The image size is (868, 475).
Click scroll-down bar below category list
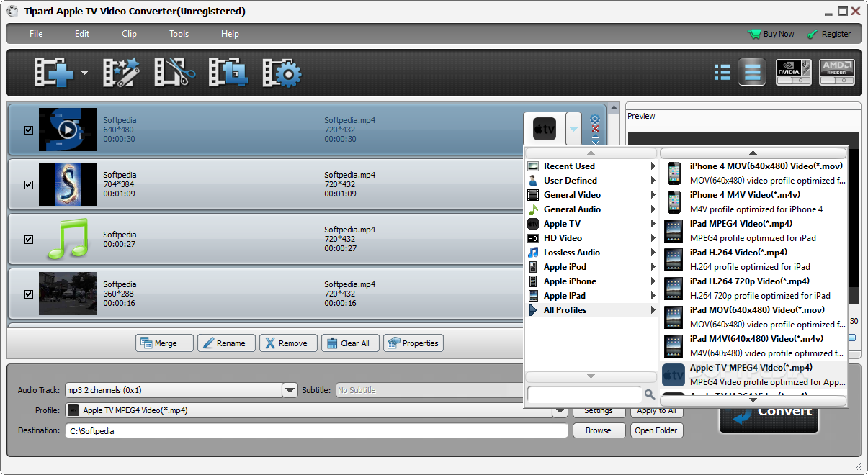pos(591,376)
